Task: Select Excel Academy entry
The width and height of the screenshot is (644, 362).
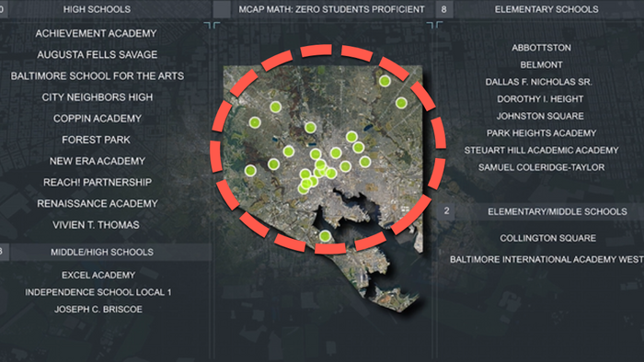Action: coord(98,275)
